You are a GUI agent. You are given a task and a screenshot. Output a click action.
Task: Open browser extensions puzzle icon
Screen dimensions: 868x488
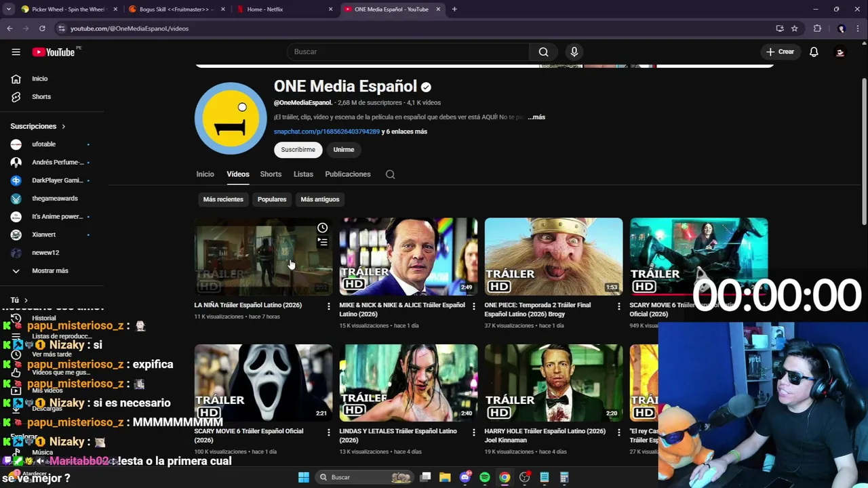[817, 28]
